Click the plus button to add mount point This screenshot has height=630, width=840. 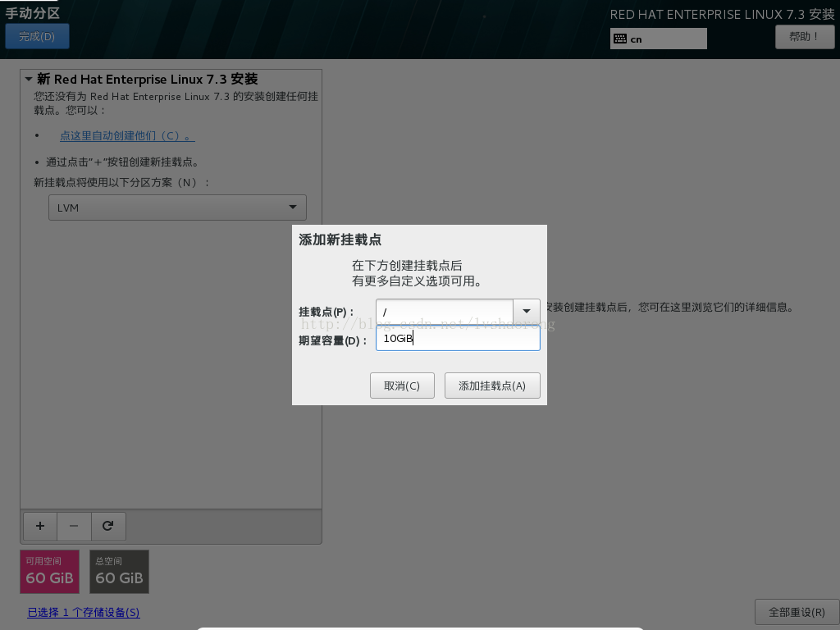40,526
